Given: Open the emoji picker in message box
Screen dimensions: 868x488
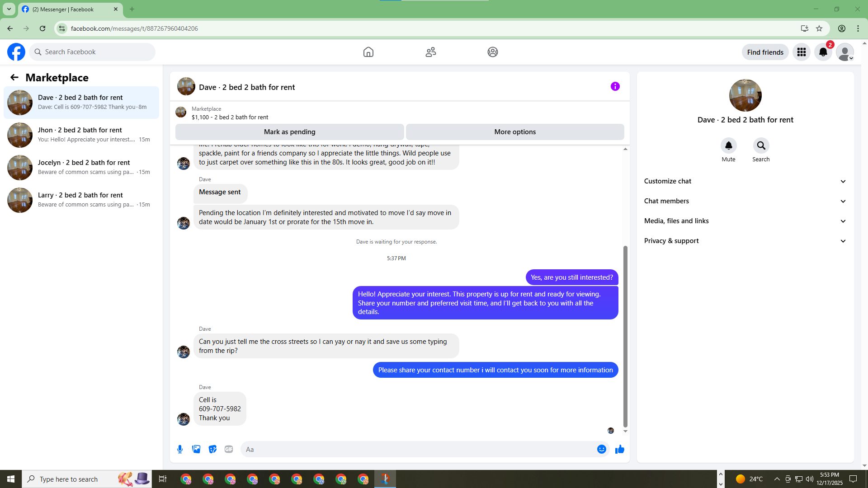Looking at the screenshot, I should (601, 449).
